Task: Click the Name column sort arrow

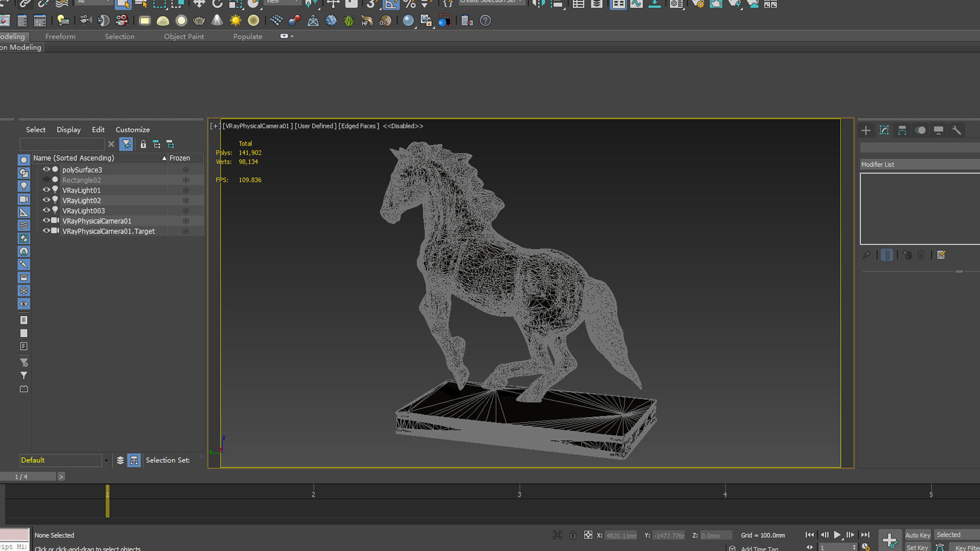Action: pos(164,158)
